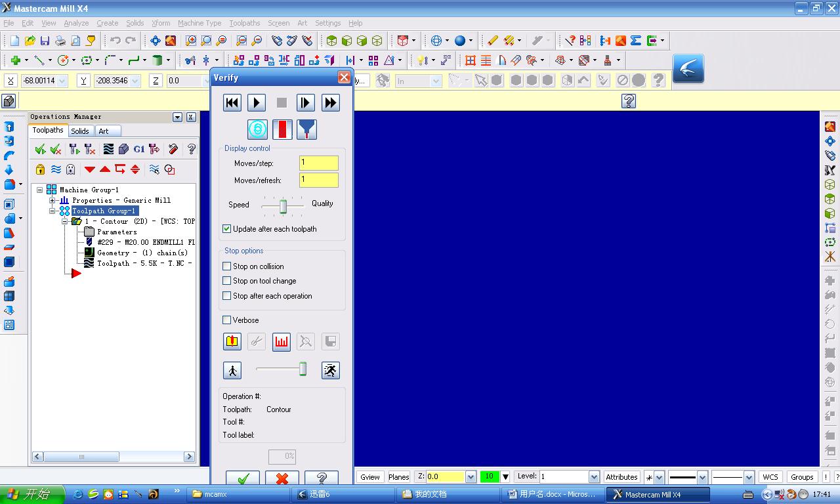Click the zoom window magnifier icon
This screenshot has width=840, height=504.
(x=191, y=41)
